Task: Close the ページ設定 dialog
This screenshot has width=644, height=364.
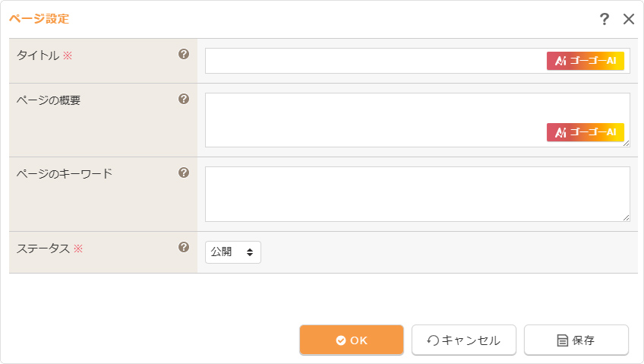Action: tap(629, 19)
